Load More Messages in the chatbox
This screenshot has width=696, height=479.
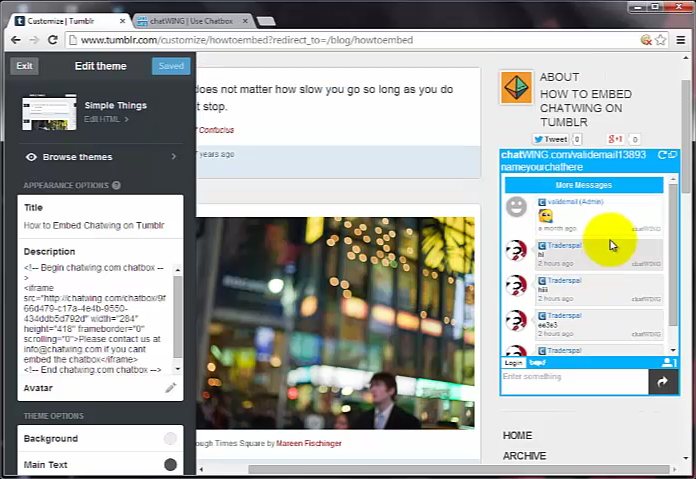tap(584, 185)
